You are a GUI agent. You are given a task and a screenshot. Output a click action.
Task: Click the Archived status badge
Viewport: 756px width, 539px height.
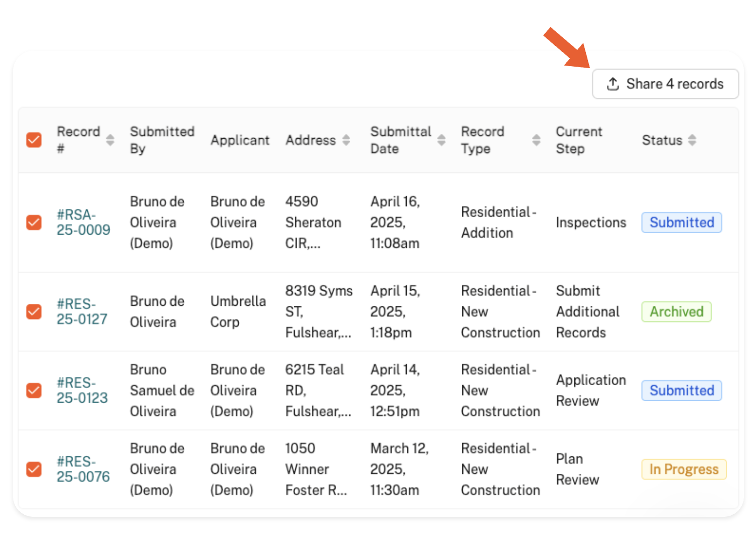pos(676,311)
